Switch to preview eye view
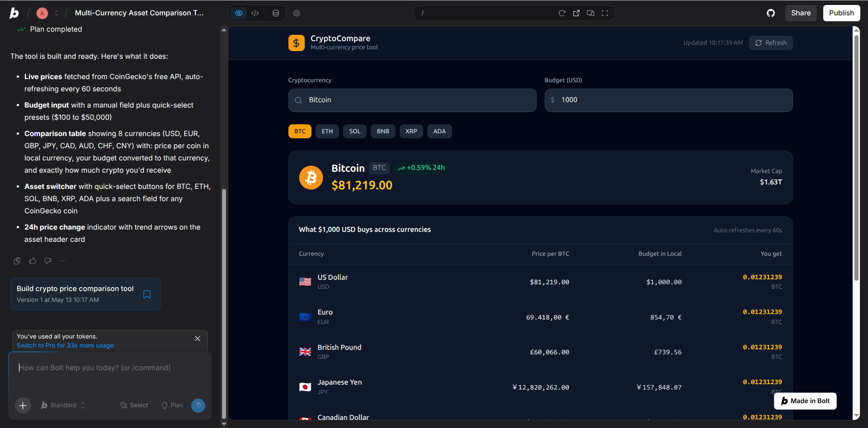The height and width of the screenshot is (428, 868). [x=239, y=13]
